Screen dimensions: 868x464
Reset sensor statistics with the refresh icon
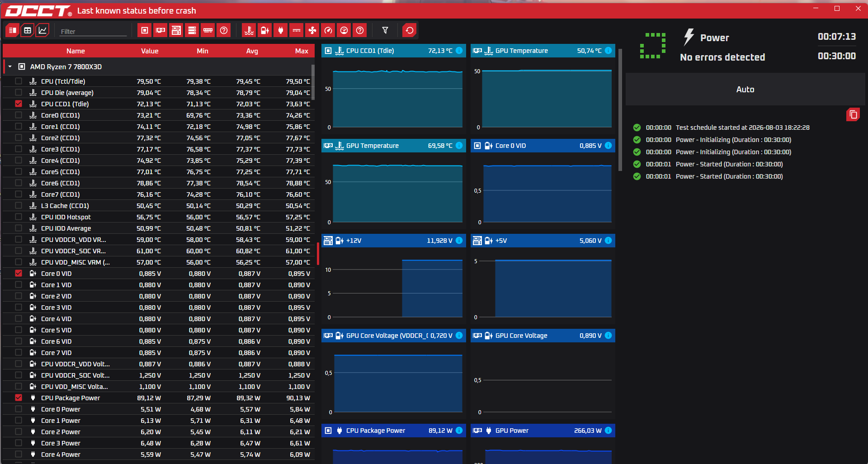click(x=410, y=30)
